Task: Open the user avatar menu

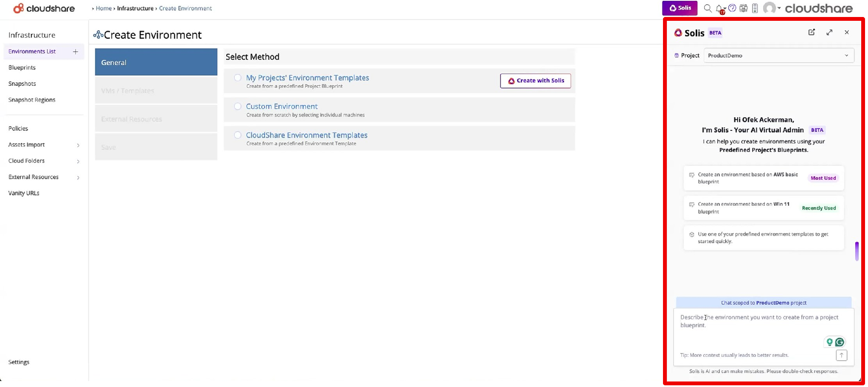Action: click(x=769, y=8)
